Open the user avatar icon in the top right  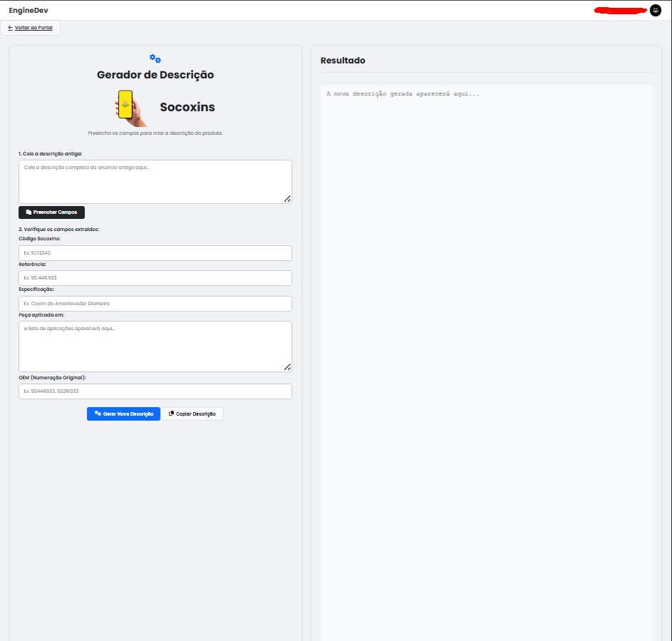tap(654, 11)
